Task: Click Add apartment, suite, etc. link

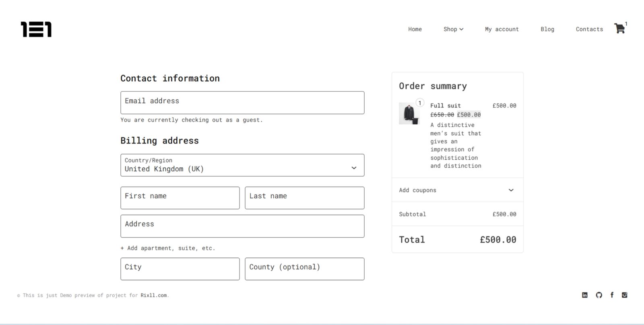Action: coord(168,248)
